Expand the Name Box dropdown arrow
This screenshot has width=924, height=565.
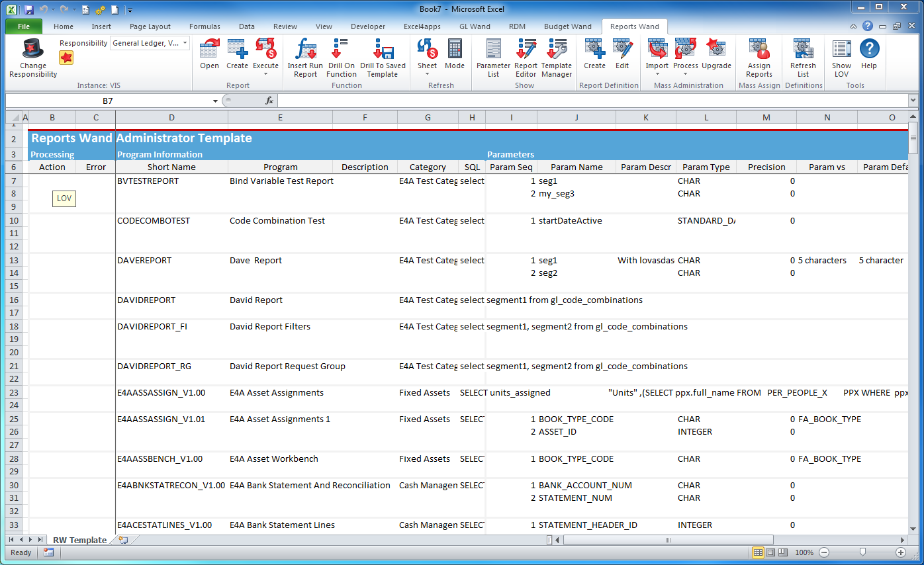pyautogui.click(x=215, y=101)
